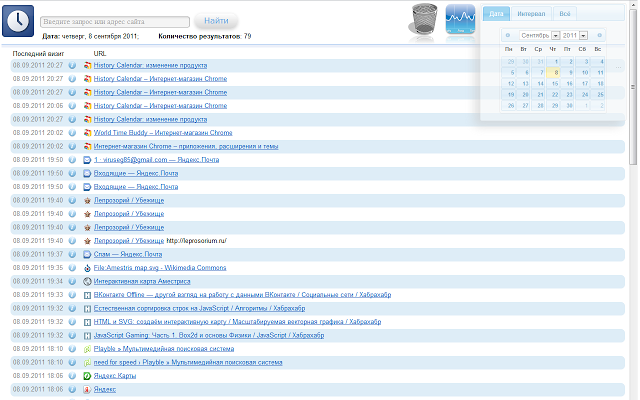This screenshot has height=400, width=640.
Task: Open JavaScript Gaming Часть 1 Box2d link
Action: tap(209, 336)
